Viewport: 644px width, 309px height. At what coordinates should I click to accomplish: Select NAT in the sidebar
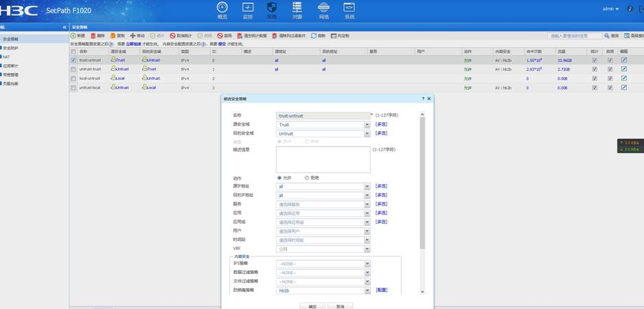[x=6, y=57]
